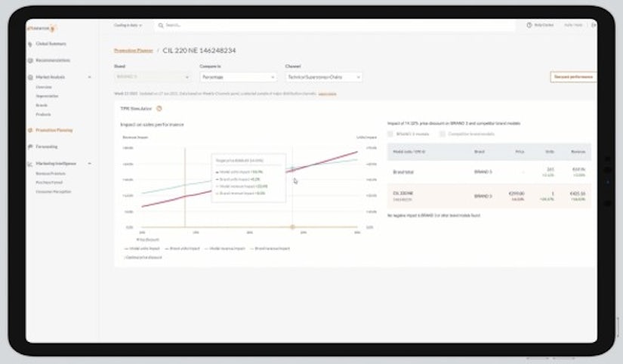Toggle the BRAND 5 models checkbox
This screenshot has height=364, width=623.
click(390, 134)
